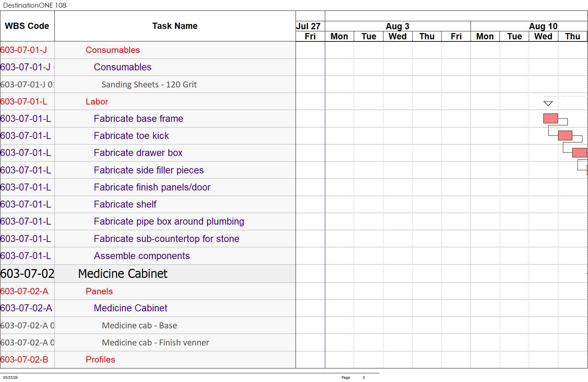Select the large Medicine Cabinet heading row
Viewport: 588px width, 382px height.
tap(148, 274)
